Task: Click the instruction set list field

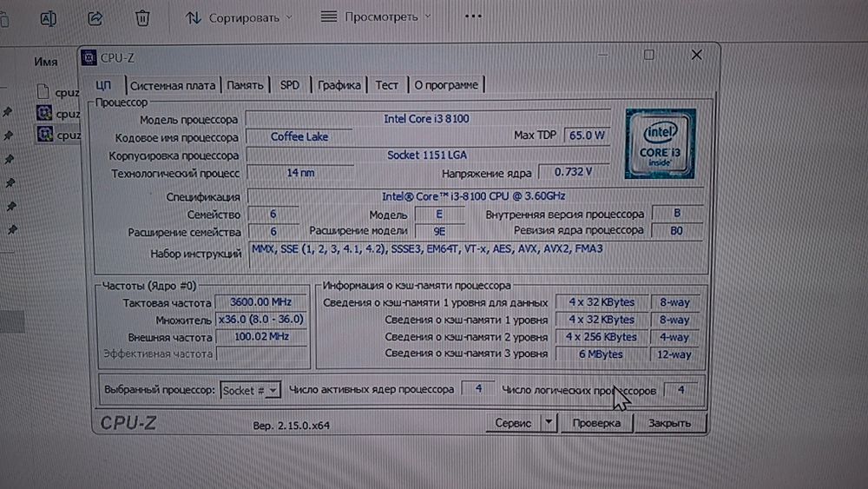Action: pos(476,254)
